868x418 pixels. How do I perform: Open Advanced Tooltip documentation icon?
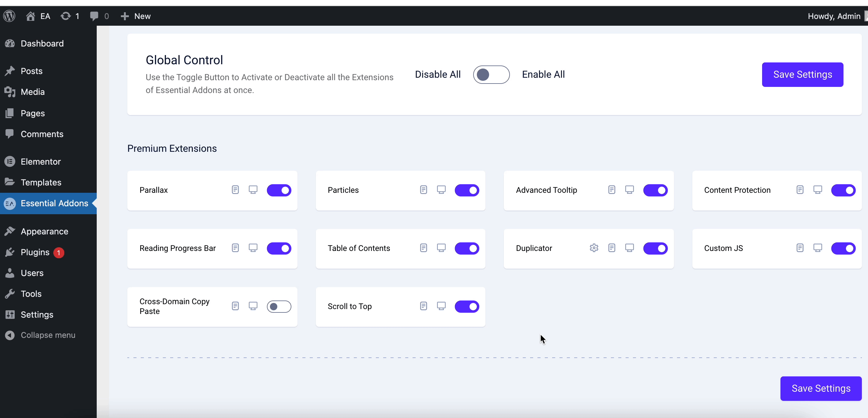pyautogui.click(x=612, y=190)
